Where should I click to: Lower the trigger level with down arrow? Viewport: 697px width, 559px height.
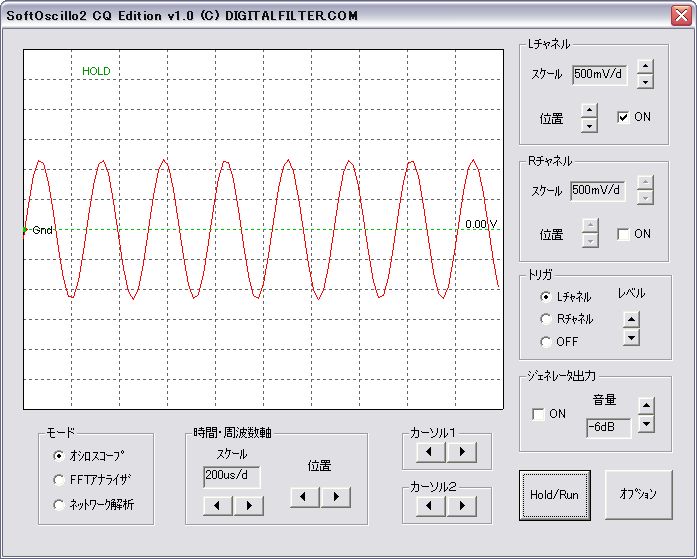(630, 337)
